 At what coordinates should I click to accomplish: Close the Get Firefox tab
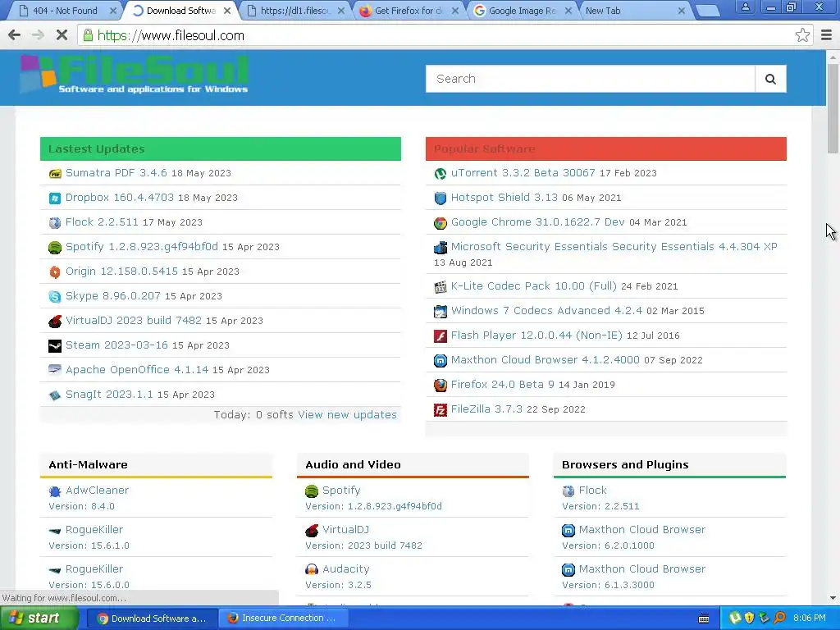454,11
